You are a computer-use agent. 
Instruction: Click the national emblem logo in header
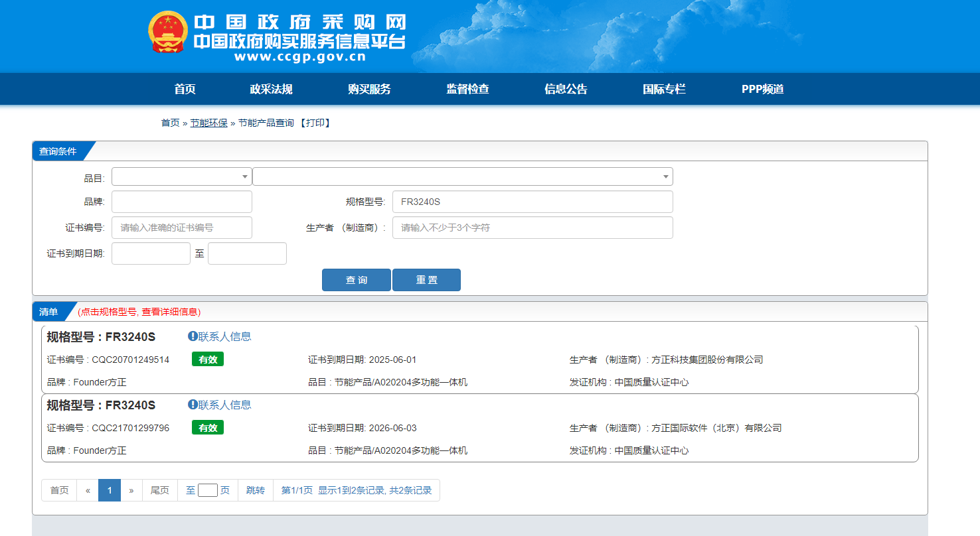169,32
